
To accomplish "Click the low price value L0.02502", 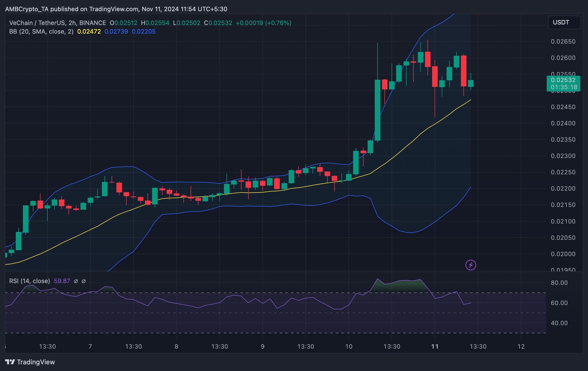I will click(x=187, y=23).
